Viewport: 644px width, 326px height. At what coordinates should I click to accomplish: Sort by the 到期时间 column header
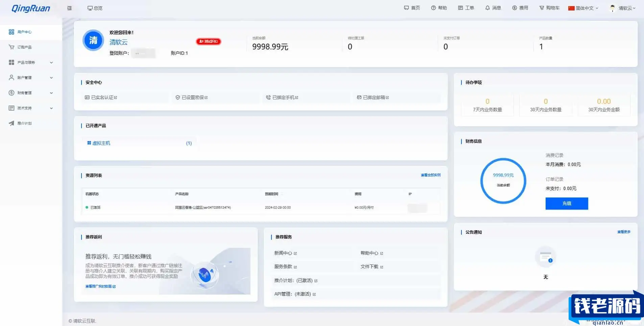(x=271, y=194)
